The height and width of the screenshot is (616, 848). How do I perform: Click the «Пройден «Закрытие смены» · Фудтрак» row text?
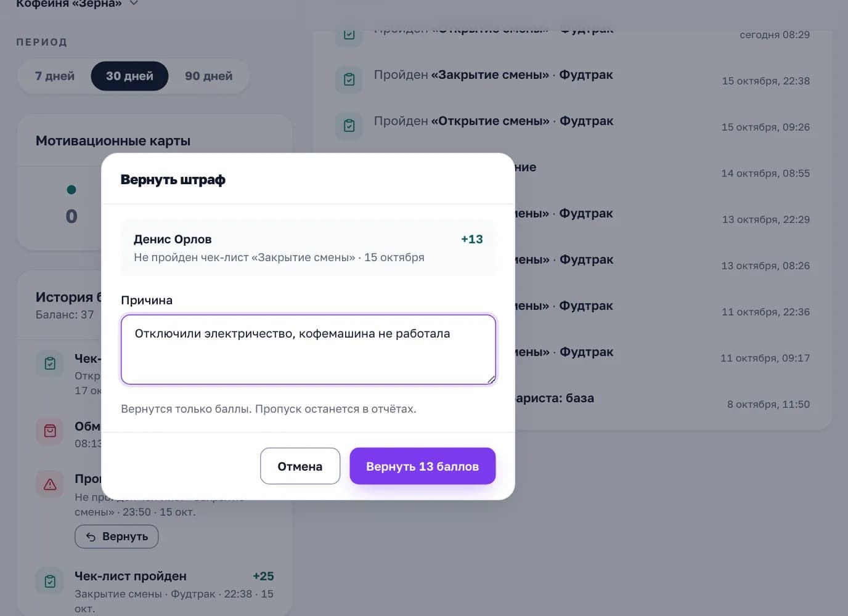point(494,75)
